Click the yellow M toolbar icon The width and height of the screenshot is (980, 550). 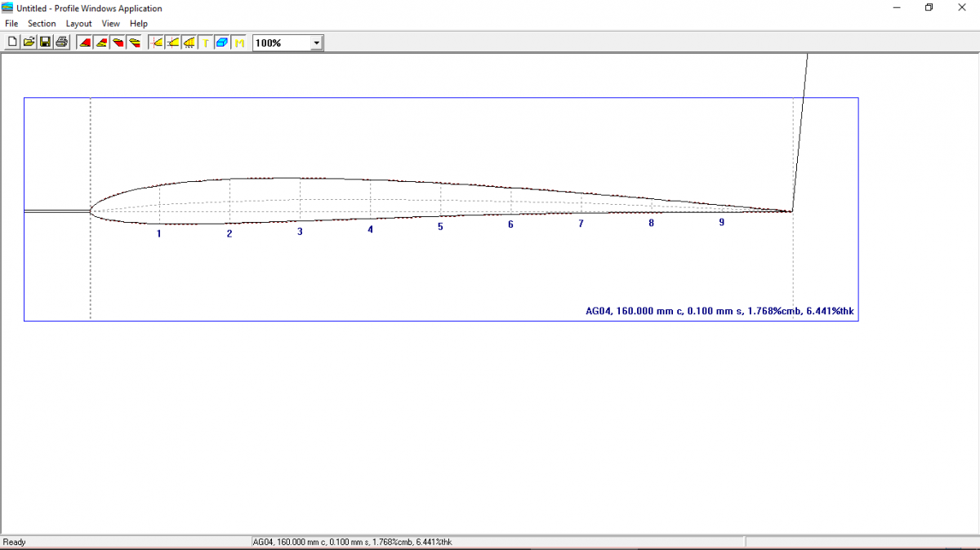238,42
